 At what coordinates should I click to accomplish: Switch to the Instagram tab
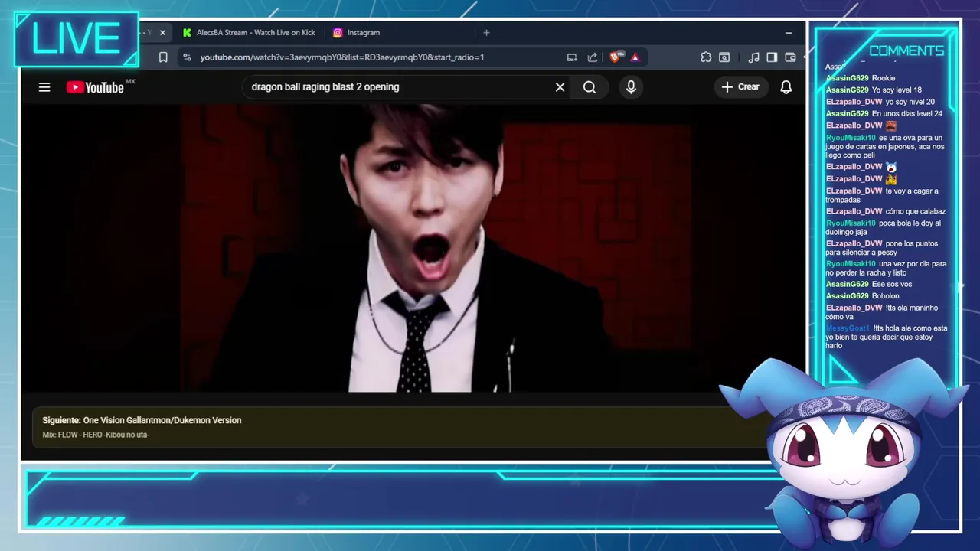(x=356, y=33)
